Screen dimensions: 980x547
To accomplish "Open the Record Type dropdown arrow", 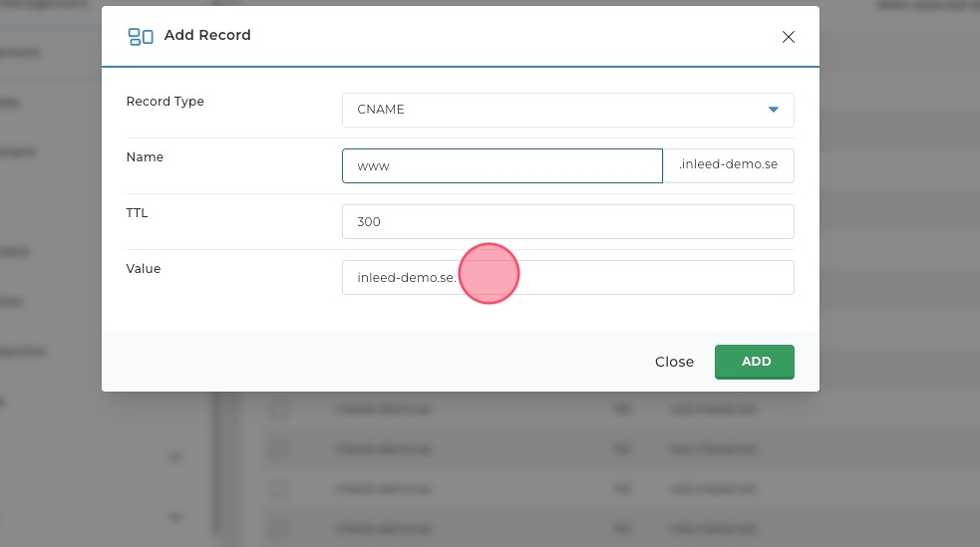I will click(x=773, y=110).
